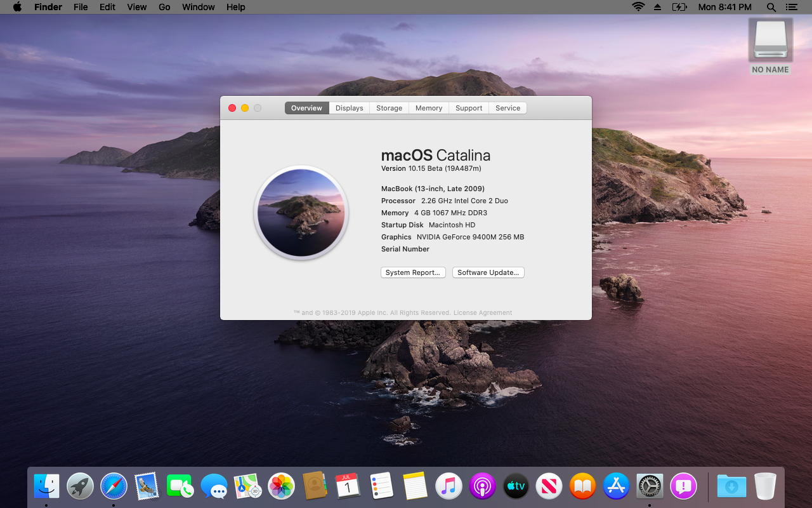
Task: Switch to the Memory tab
Action: pos(429,108)
